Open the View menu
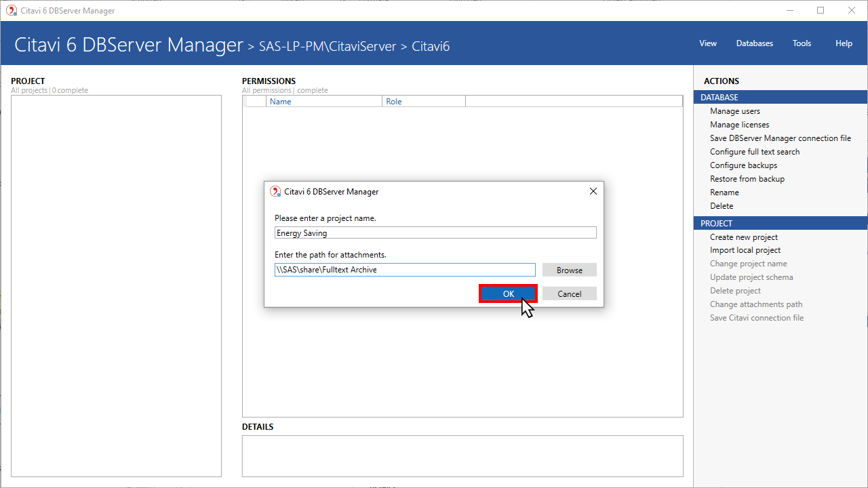The width and height of the screenshot is (868, 488). tap(707, 43)
